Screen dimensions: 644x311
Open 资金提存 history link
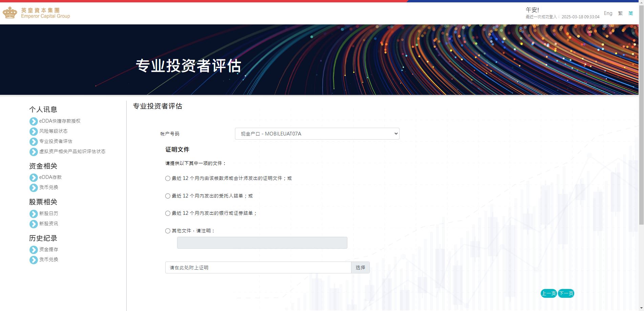[49, 249]
